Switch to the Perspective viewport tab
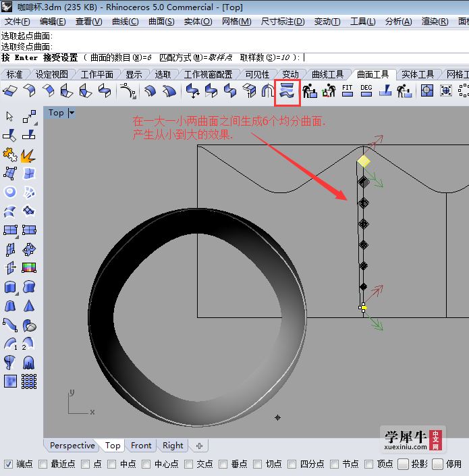 (72, 446)
